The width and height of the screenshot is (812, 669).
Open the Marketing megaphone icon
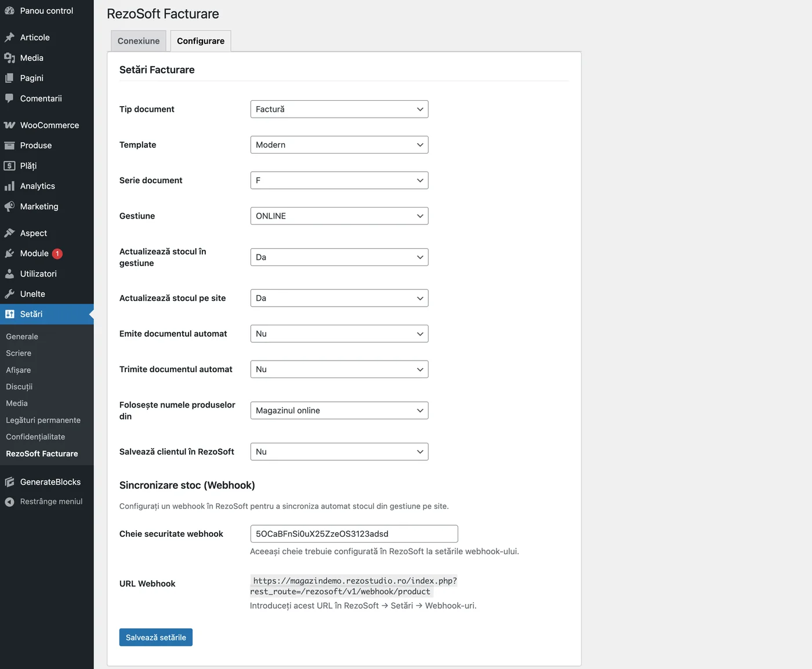(x=10, y=206)
